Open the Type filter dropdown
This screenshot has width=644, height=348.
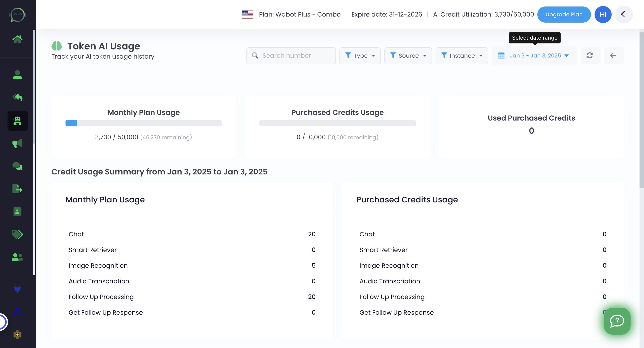coord(360,55)
